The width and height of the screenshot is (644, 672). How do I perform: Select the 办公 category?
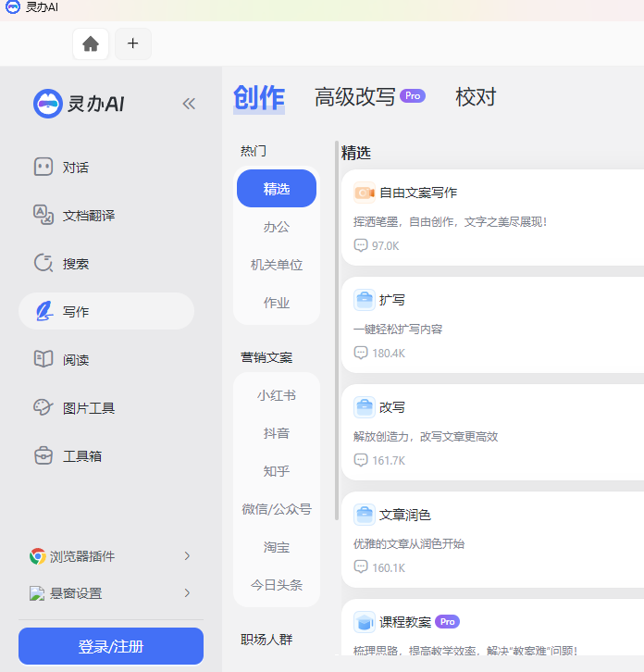[x=277, y=227]
